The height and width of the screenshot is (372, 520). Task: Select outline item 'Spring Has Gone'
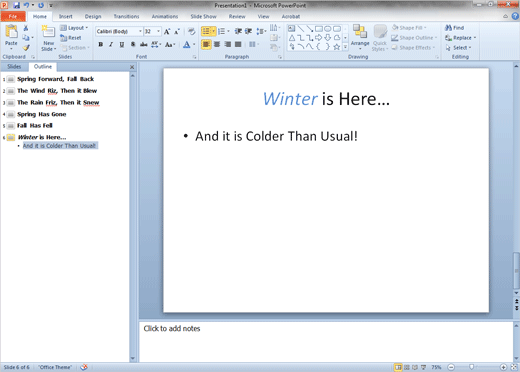(x=42, y=114)
